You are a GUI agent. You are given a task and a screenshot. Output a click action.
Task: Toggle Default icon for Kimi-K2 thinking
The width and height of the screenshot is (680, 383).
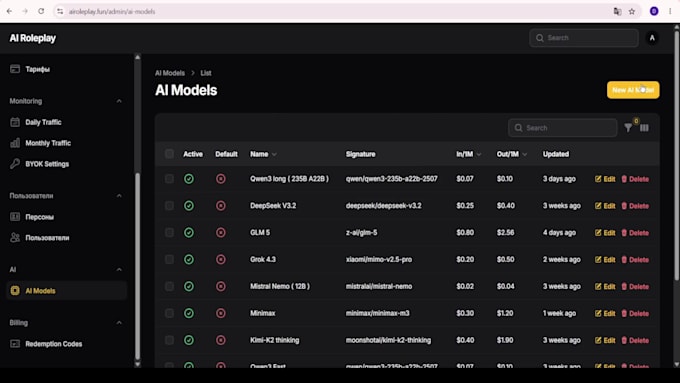[x=221, y=340]
